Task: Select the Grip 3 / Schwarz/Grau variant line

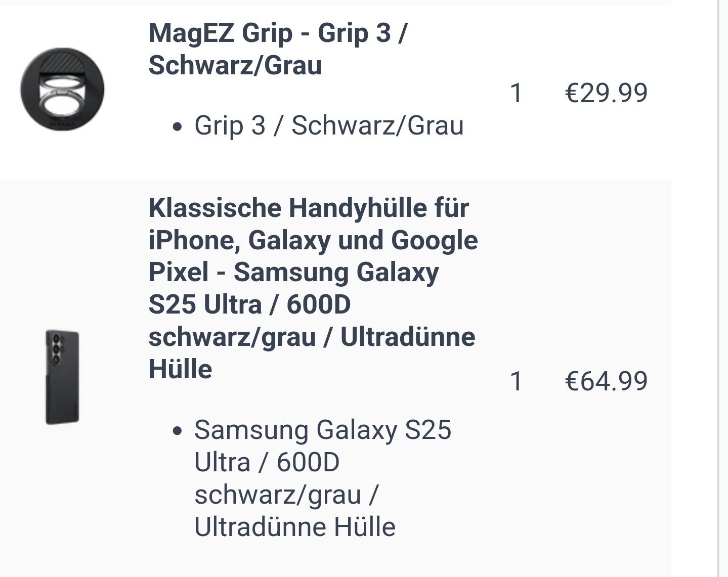Action: click(x=329, y=125)
